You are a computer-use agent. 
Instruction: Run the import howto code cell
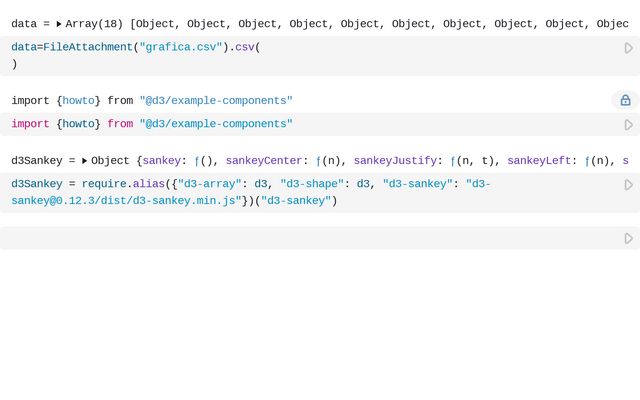628,125
